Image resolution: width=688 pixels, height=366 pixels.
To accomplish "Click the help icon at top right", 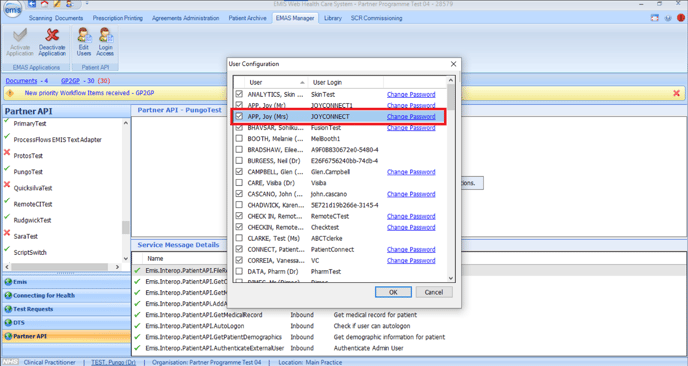I will 668,18.
